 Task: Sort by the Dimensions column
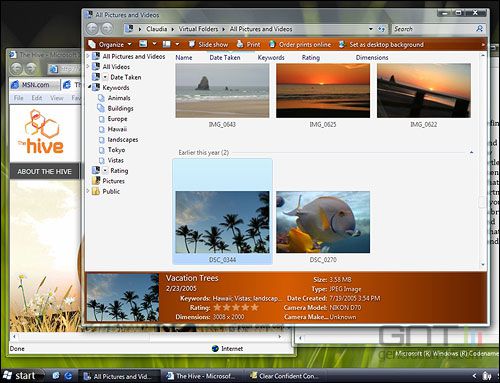(372, 57)
